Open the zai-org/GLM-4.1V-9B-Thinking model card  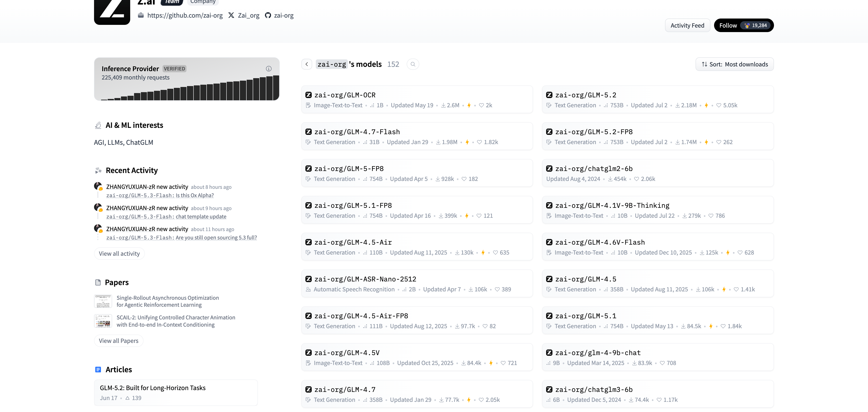pos(658,210)
